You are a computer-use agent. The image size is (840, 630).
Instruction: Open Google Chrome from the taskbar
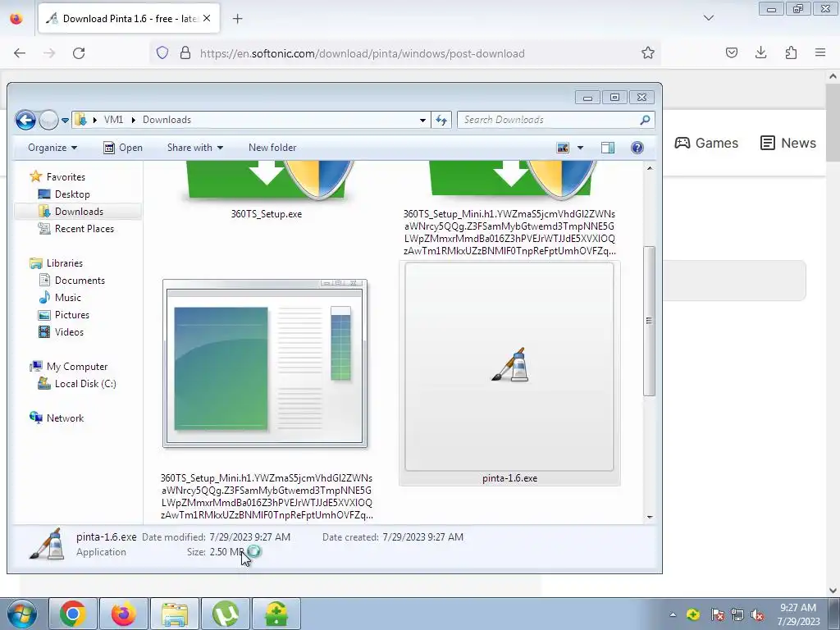73,614
